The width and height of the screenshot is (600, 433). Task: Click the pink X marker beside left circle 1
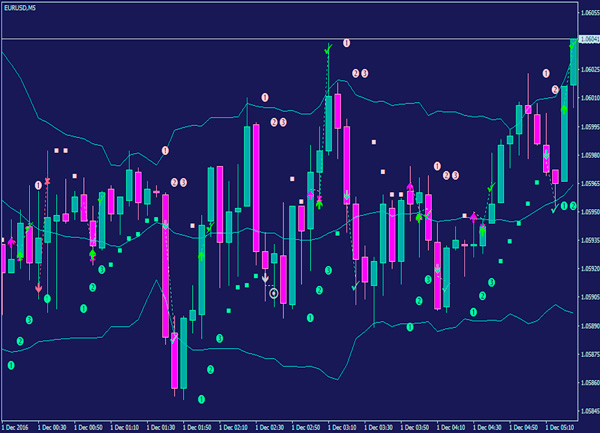click(48, 181)
